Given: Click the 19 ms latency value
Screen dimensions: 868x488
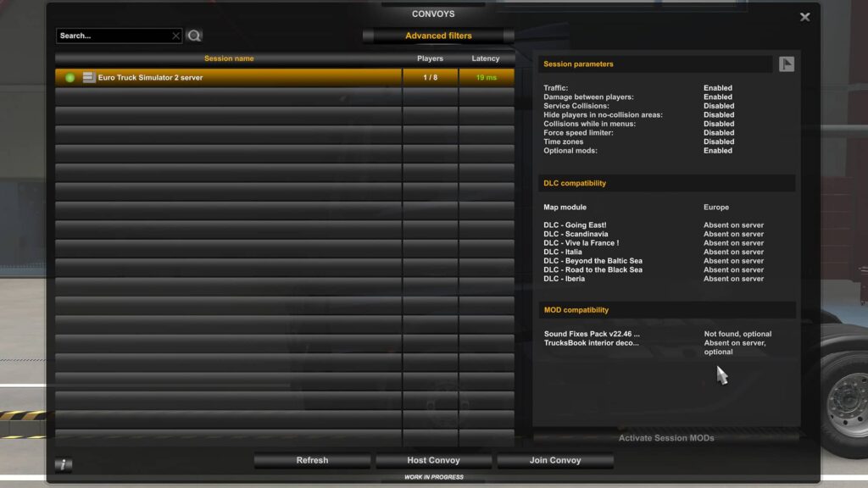Looking at the screenshot, I should click(x=487, y=77).
